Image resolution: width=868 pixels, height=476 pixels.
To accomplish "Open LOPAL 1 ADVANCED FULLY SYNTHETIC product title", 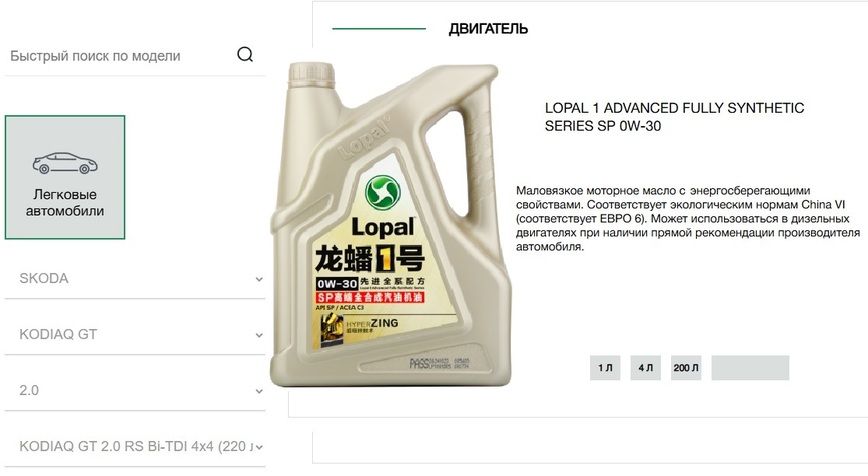I will pyautogui.click(x=674, y=117).
